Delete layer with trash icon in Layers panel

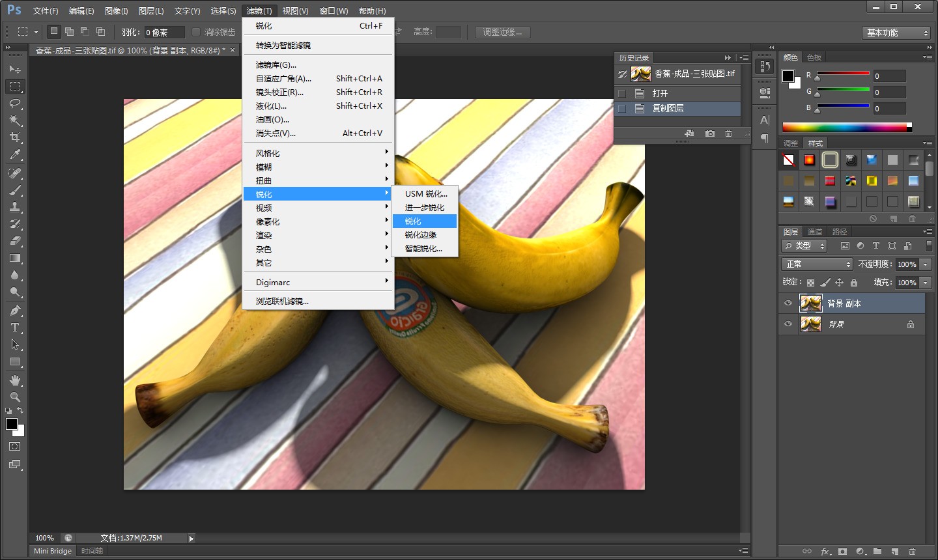coord(912,552)
